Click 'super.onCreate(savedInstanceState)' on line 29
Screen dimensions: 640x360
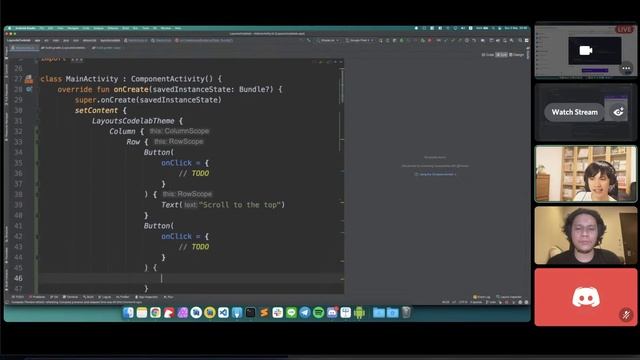148,100
